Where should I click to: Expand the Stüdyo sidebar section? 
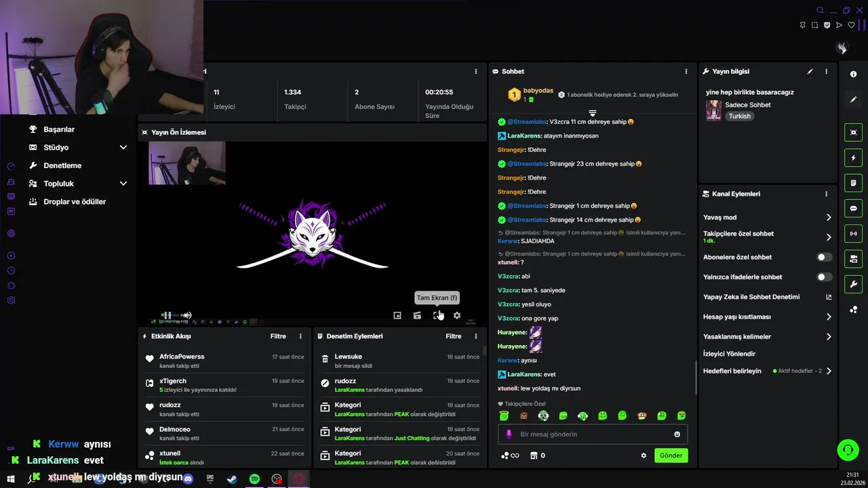[x=123, y=147]
